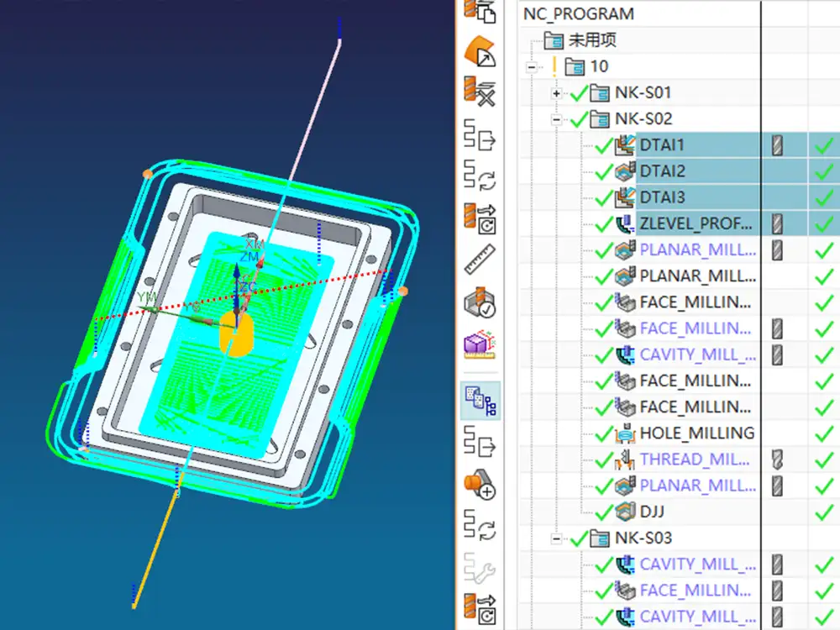Collapse the NK-S02 program group
Image resolution: width=840 pixels, height=630 pixels.
[x=555, y=118]
